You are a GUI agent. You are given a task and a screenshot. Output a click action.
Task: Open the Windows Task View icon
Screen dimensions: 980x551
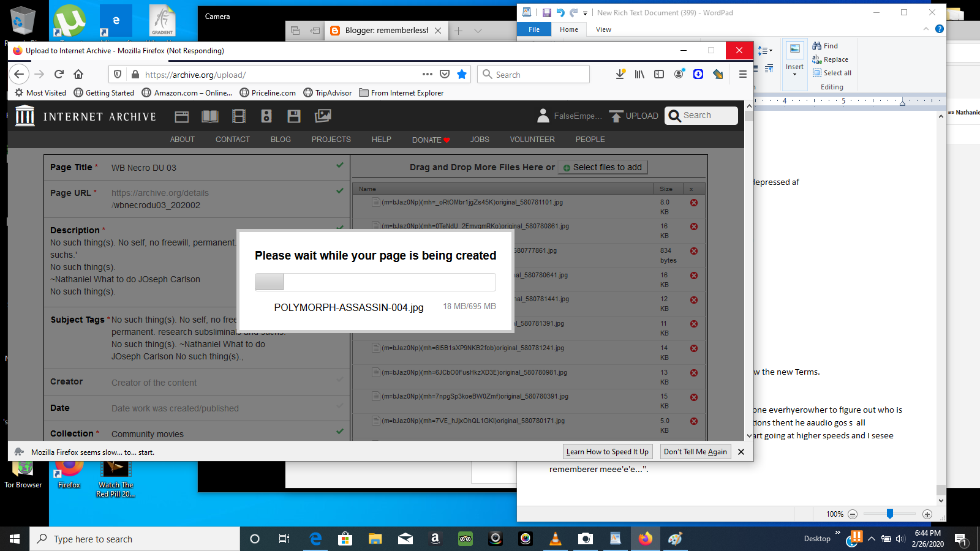pyautogui.click(x=284, y=539)
